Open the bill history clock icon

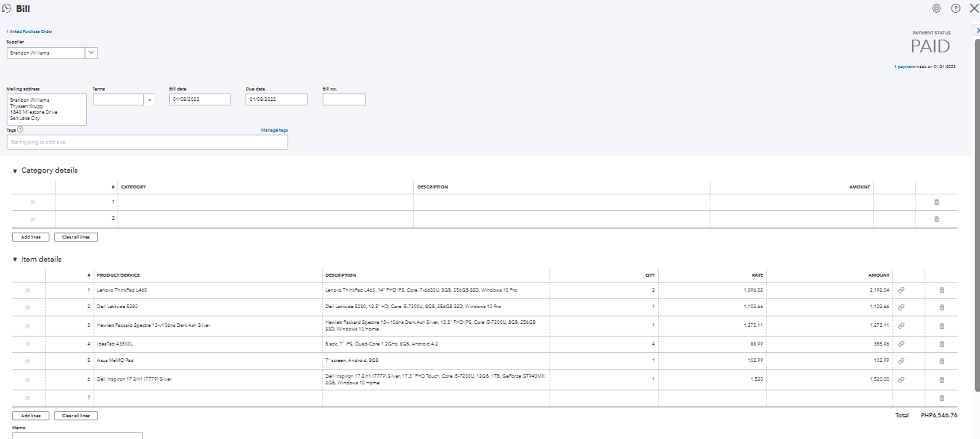pyautogui.click(x=7, y=8)
